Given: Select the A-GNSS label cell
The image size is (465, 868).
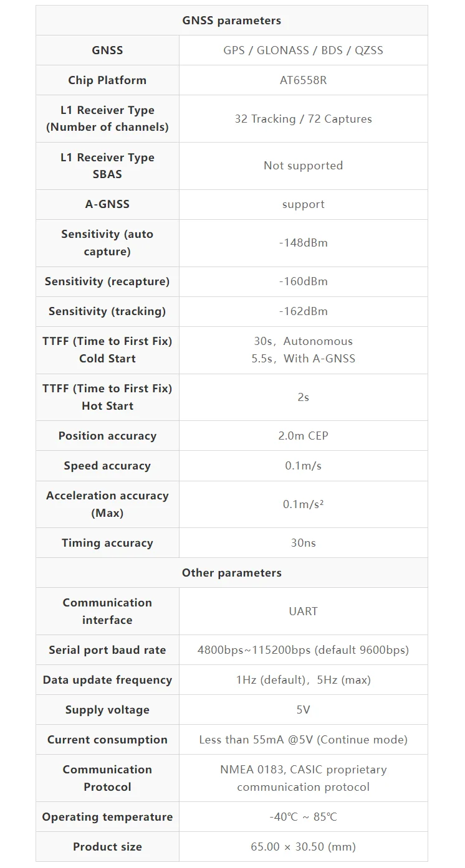Looking at the screenshot, I should click(107, 204).
